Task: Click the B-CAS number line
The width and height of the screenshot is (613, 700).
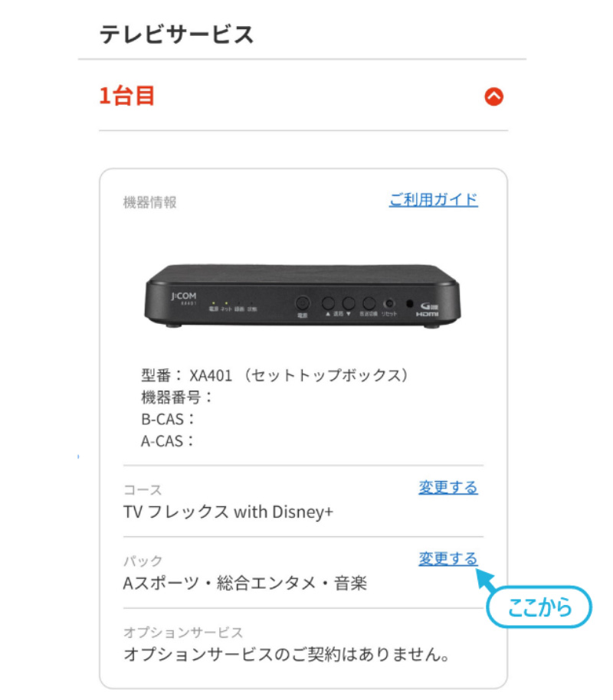Action: (168, 419)
